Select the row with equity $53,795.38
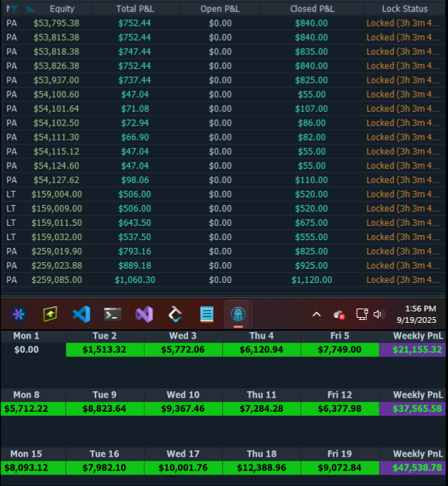448x486 pixels. 224,24
